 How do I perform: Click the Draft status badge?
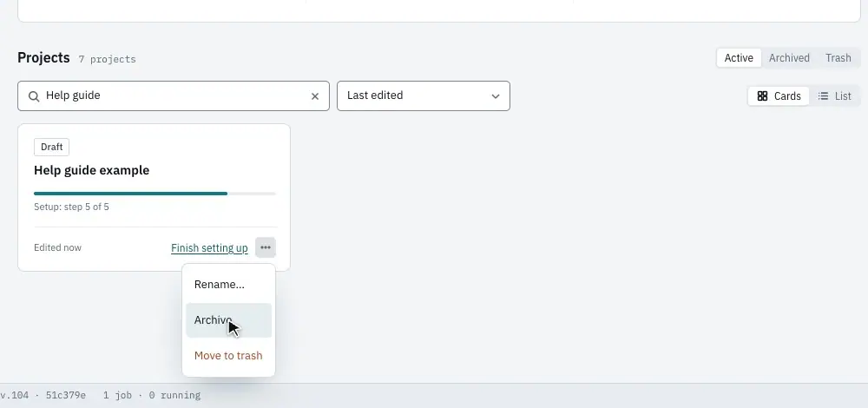tap(51, 148)
